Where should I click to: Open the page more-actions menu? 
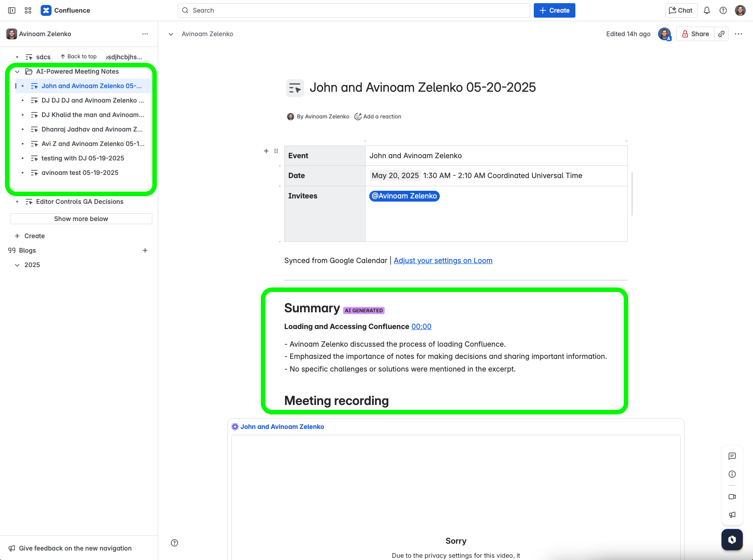coord(739,34)
